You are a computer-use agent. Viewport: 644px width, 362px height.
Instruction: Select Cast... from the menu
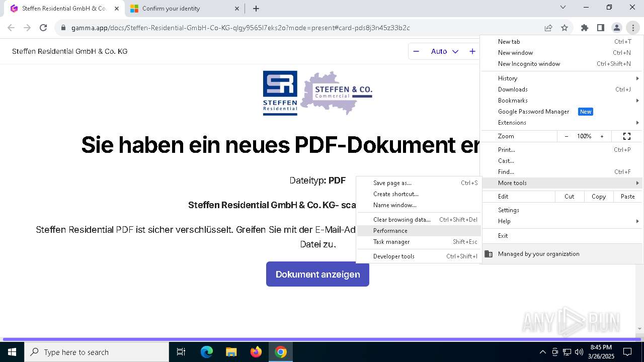tap(562, 161)
